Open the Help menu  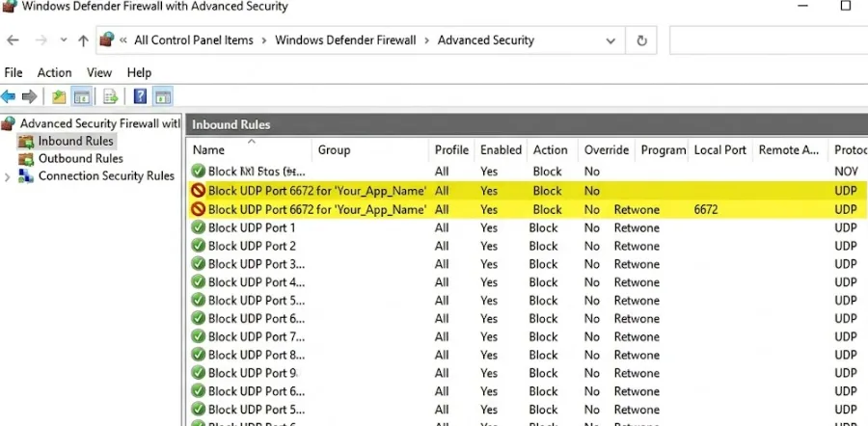pos(139,72)
